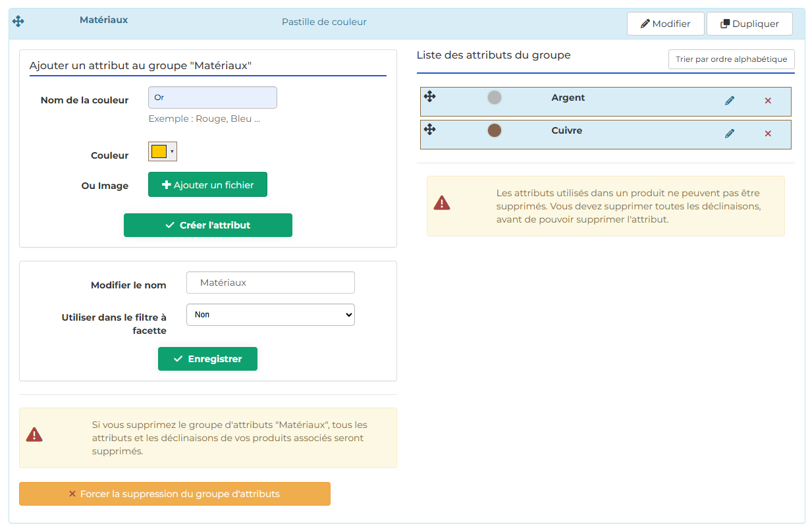Delete the Cuivre attribute with the red cross

click(768, 134)
